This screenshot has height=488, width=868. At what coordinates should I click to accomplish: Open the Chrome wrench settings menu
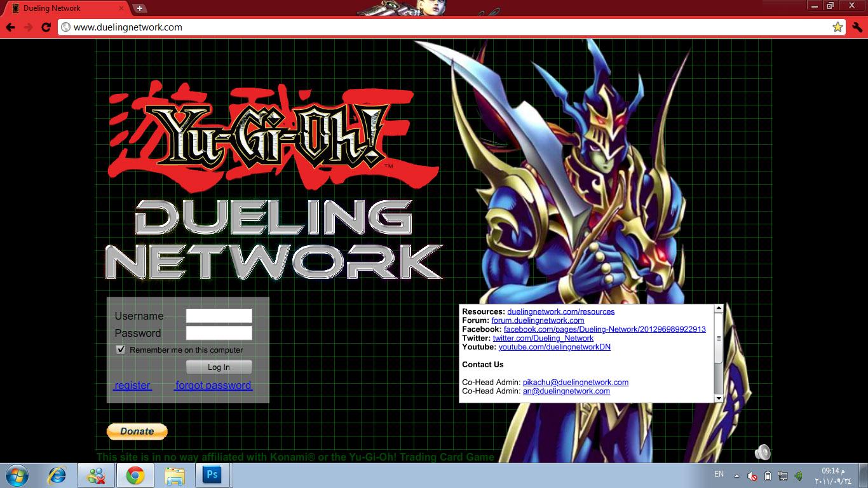tap(857, 27)
